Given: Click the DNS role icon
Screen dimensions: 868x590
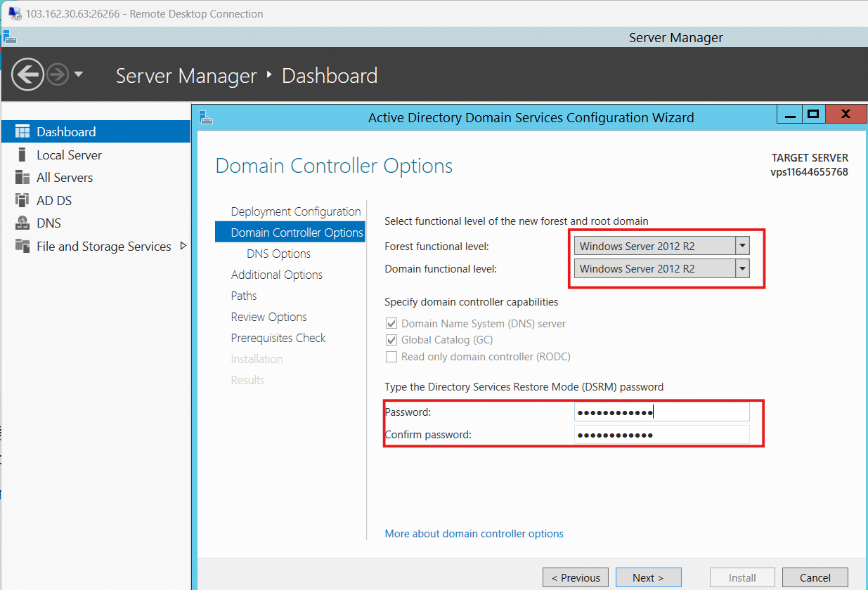Looking at the screenshot, I should (22, 223).
